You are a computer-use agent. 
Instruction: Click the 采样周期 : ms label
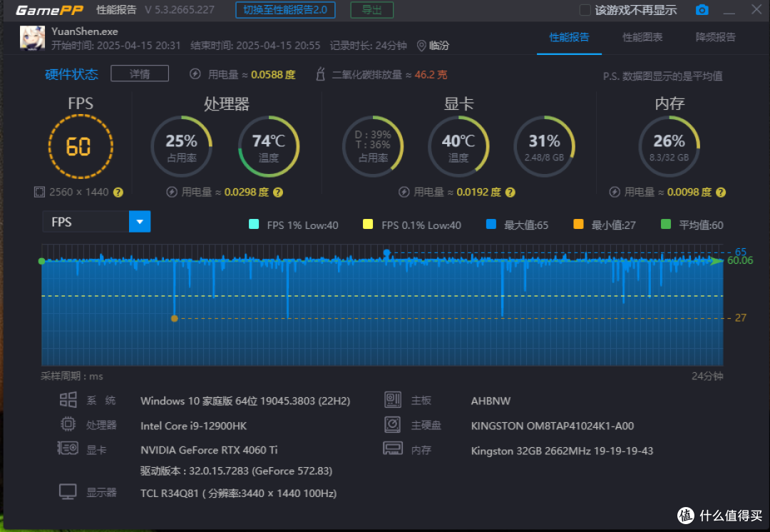tap(72, 377)
